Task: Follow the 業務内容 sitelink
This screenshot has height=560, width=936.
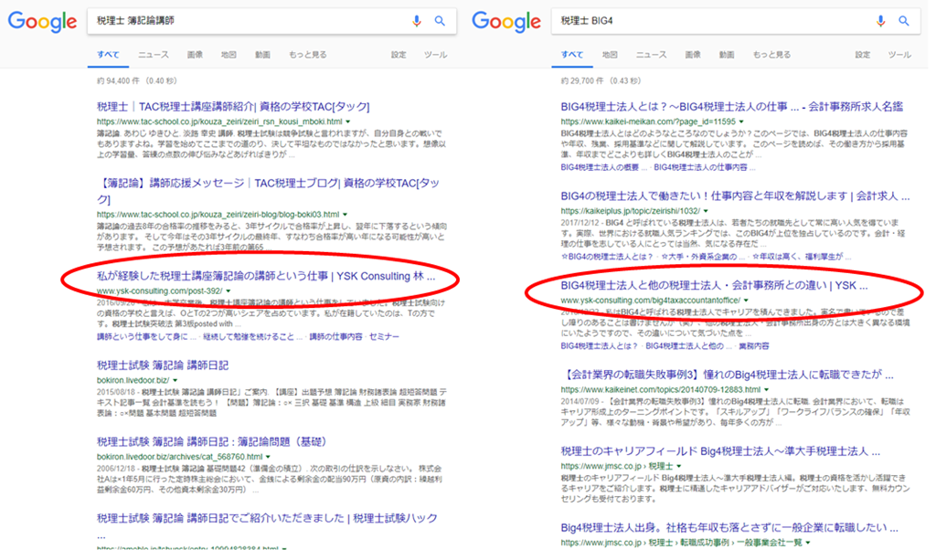Action: click(x=754, y=346)
